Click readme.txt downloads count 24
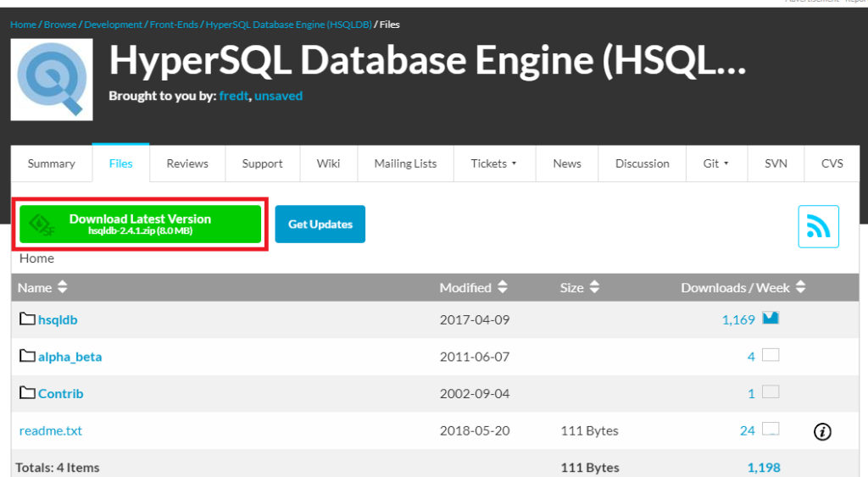The height and width of the screenshot is (477, 868). point(748,430)
